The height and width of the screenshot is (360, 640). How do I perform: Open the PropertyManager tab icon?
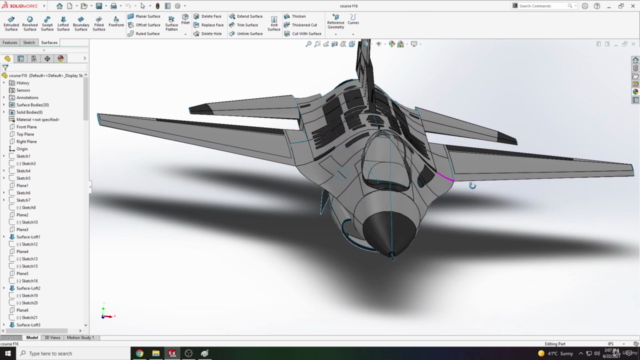(21, 59)
